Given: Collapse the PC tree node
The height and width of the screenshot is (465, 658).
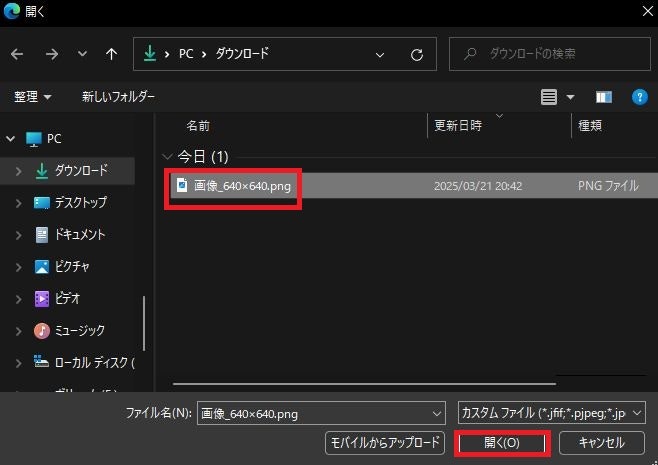Looking at the screenshot, I should coord(10,138).
